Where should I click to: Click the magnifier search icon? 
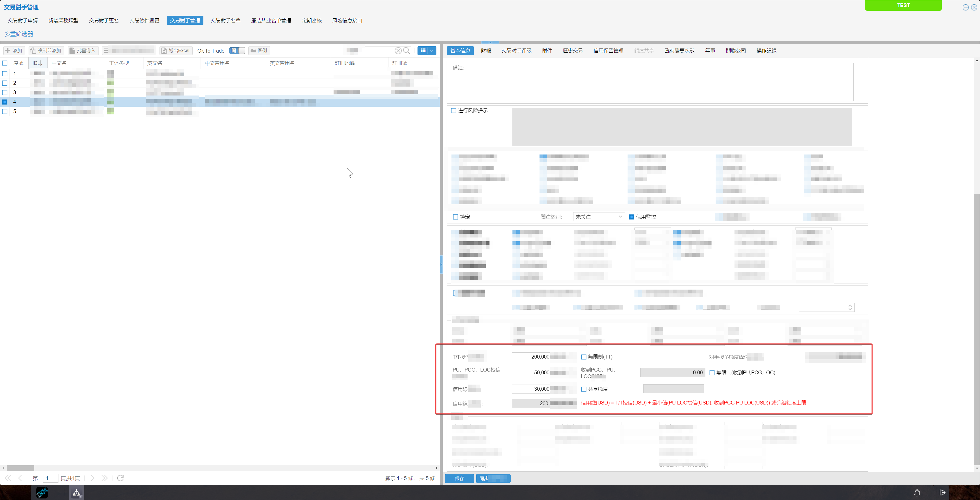407,51
